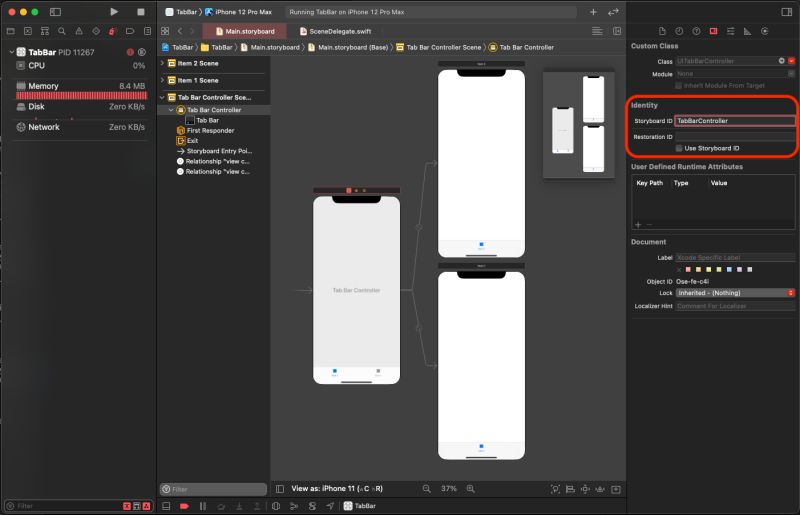The image size is (800, 515).
Task: Toggle the inspectors panel on the right
Action: coord(786,12)
